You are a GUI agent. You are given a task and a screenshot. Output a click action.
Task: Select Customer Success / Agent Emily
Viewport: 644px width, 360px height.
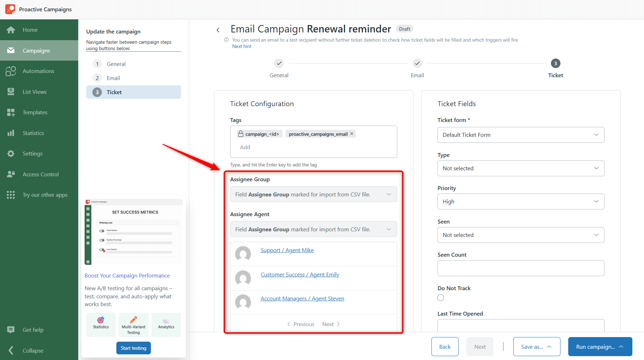[x=300, y=274]
